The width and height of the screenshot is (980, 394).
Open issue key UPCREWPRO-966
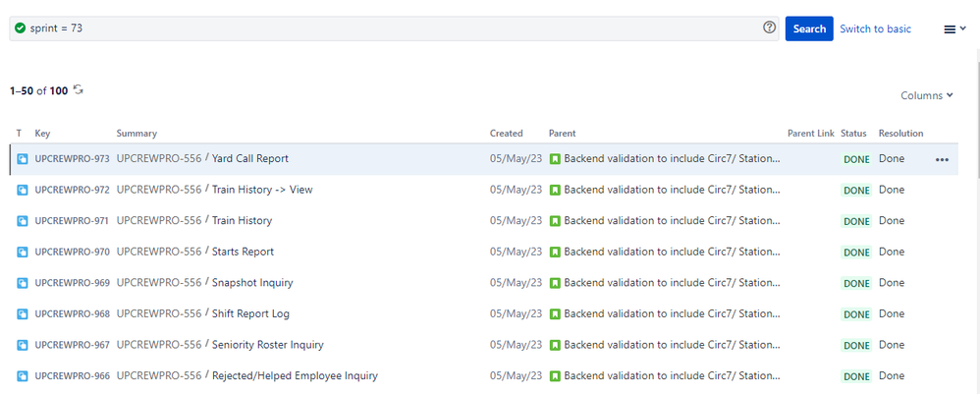tap(72, 376)
